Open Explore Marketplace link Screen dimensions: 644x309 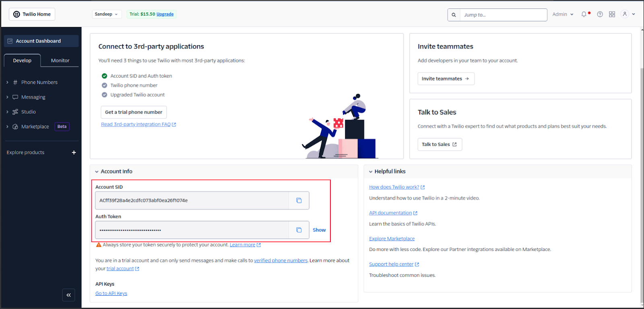(392, 238)
